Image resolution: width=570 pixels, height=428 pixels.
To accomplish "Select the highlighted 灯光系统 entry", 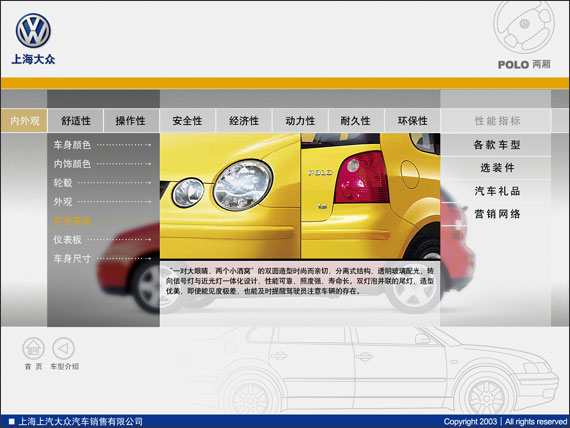I will [102, 220].
